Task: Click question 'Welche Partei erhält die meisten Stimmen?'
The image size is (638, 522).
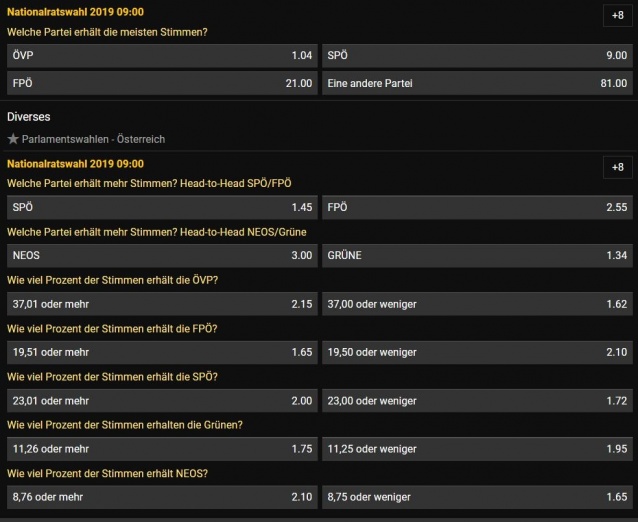Action: tap(107, 32)
